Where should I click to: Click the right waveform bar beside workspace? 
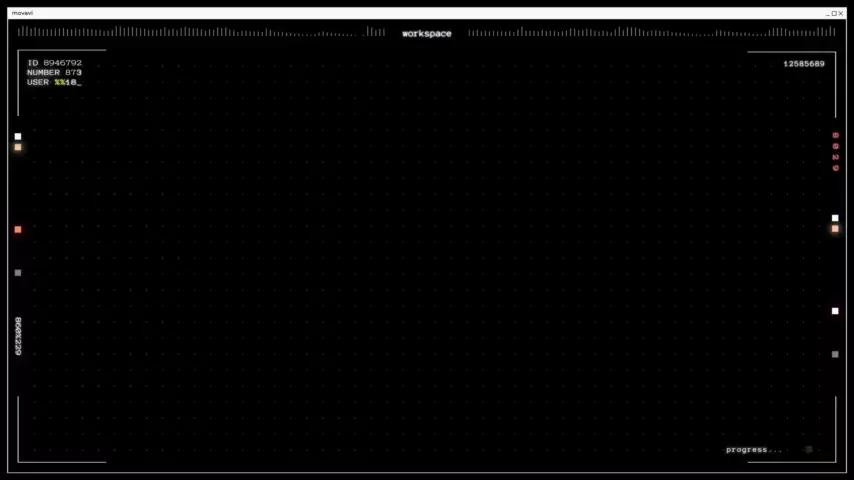(650, 33)
